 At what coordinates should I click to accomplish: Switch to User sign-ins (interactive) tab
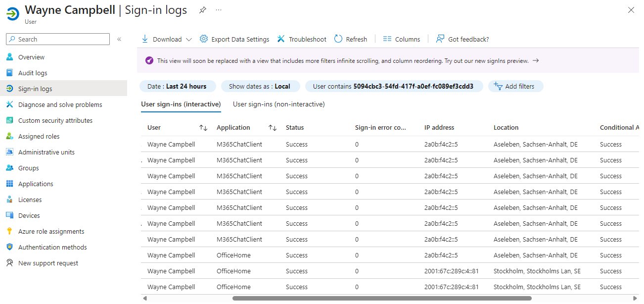181,104
